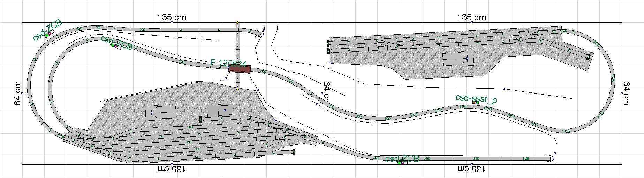Select the top buffer stop at the right yard's left end
Image resolution: width=644 pixels, height=178 pixels.
[328, 43]
